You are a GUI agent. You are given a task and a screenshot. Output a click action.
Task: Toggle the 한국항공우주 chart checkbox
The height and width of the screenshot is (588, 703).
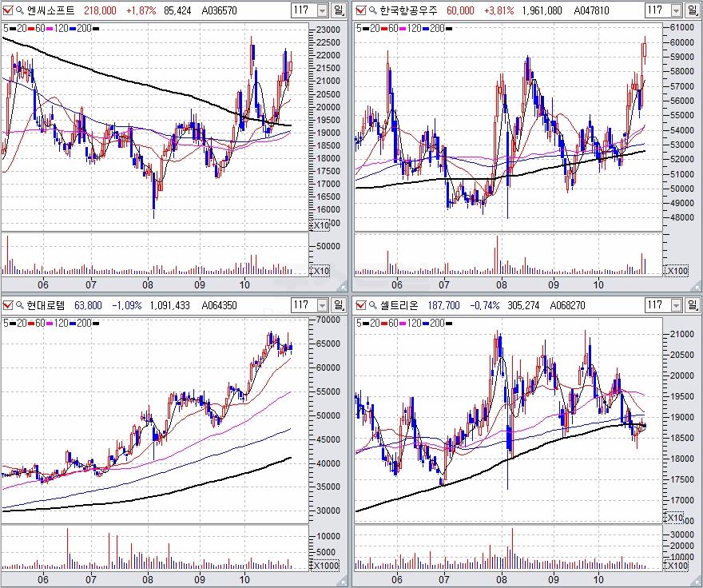(359, 10)
